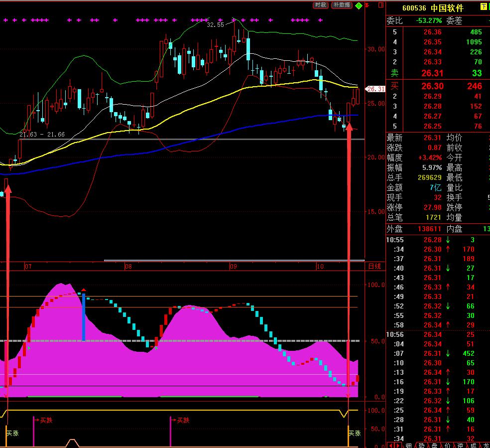Click the 32.55 peak price label
The image size is (490, 448).
[x=215, y=24]
